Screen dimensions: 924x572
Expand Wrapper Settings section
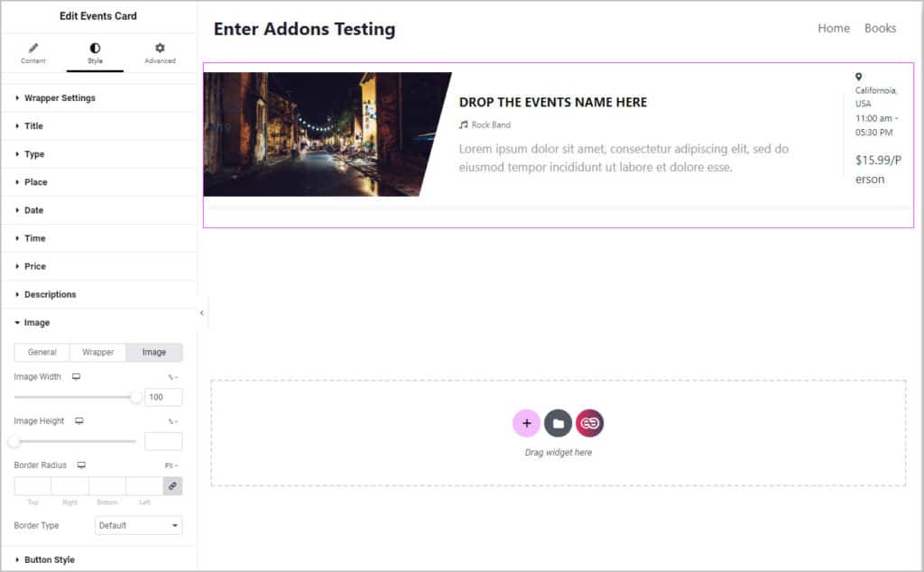[x=99, y=97]
